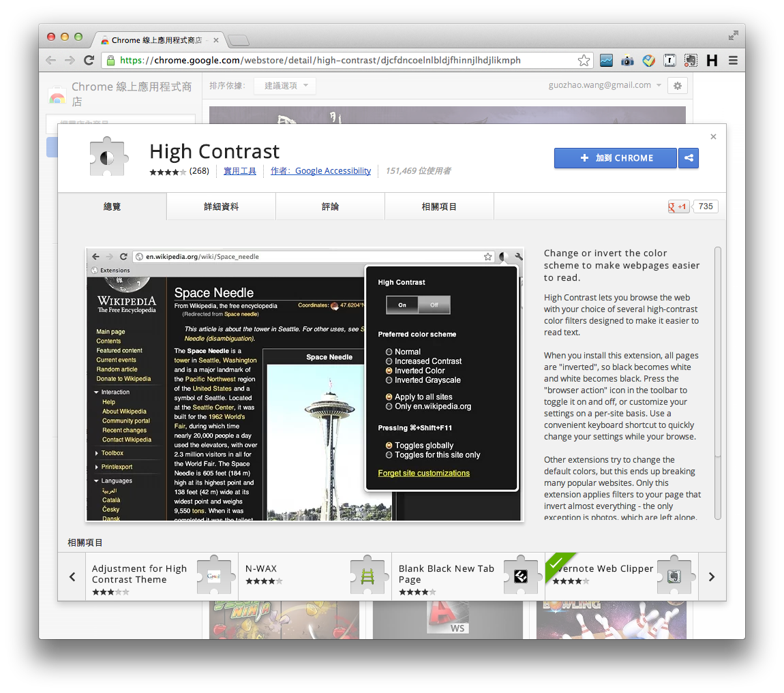This screenshot has width=784, height=693.
Task: Click the browser forward arrow
Action: tap(70, 61)
